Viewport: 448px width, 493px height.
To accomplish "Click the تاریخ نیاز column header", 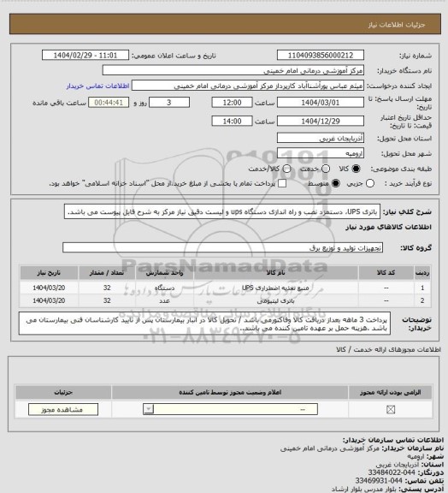I will (x=49, y=272).
